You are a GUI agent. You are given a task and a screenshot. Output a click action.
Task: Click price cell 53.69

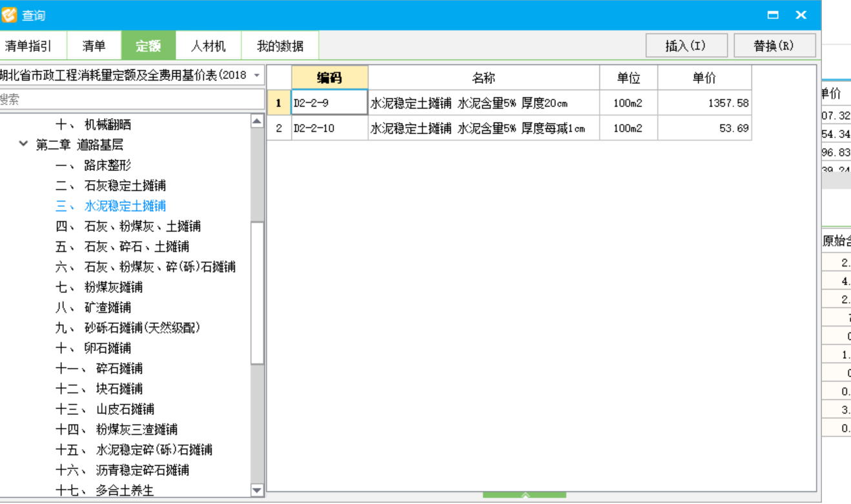(704, 128)
